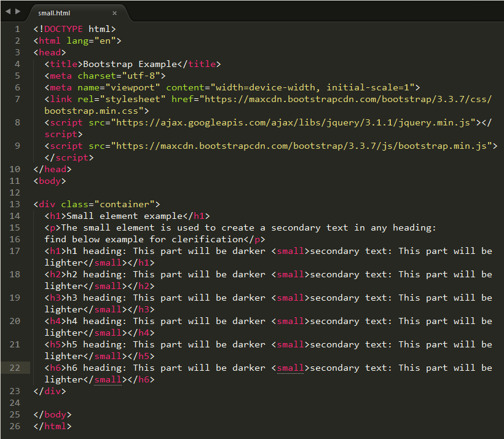Click 'h5 heading:' text on line 21
Viewport: 504px width, 439px height.
pyautogui.click(x=96, y=345)
